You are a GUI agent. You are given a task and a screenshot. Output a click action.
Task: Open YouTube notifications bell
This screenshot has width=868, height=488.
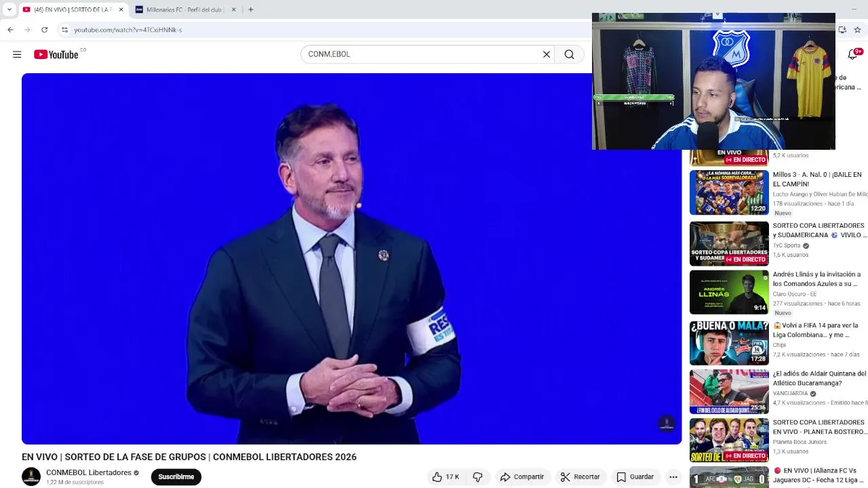853,54
